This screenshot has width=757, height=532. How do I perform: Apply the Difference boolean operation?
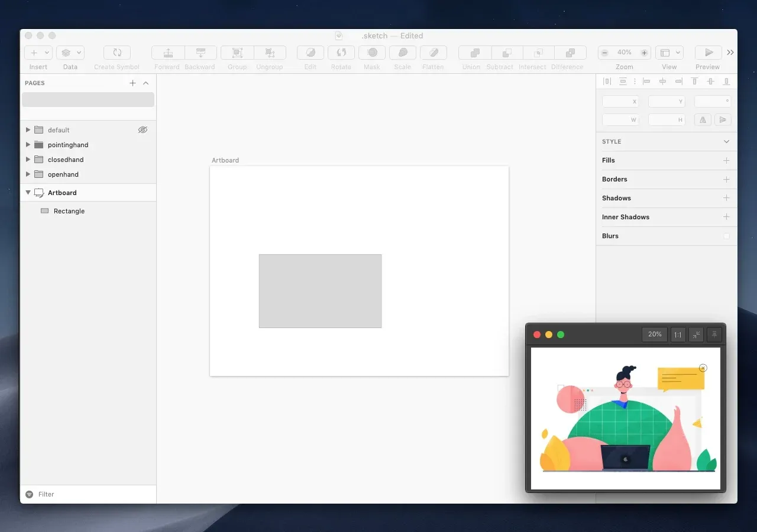(571, 53)
